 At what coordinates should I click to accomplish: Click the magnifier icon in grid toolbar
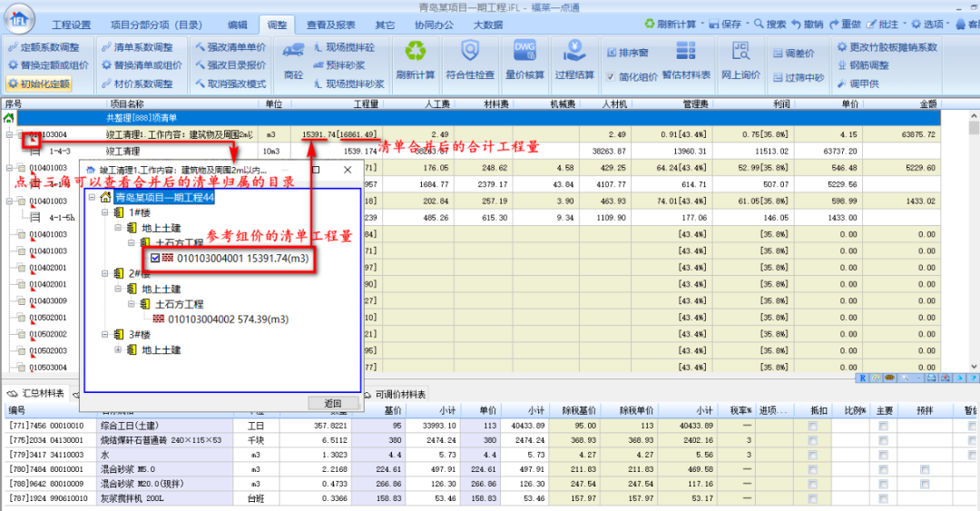905,378
